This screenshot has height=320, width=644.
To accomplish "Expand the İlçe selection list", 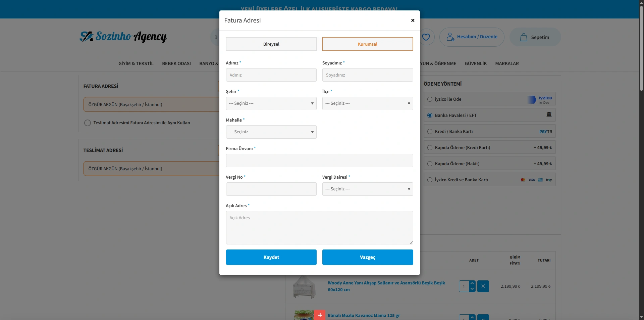I will click(367, 103).
